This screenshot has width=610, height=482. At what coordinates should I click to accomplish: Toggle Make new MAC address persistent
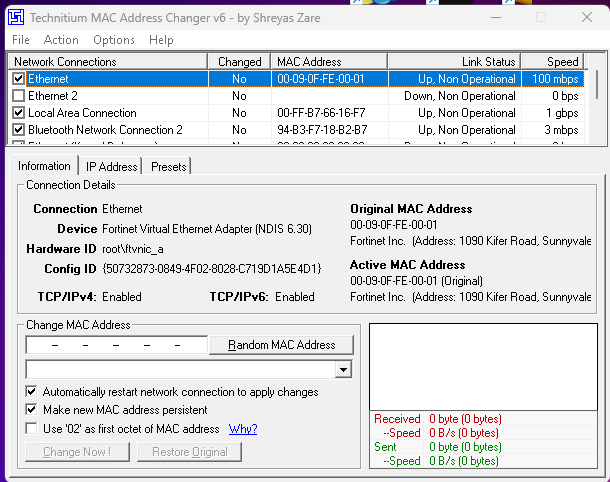click(31, 410)
